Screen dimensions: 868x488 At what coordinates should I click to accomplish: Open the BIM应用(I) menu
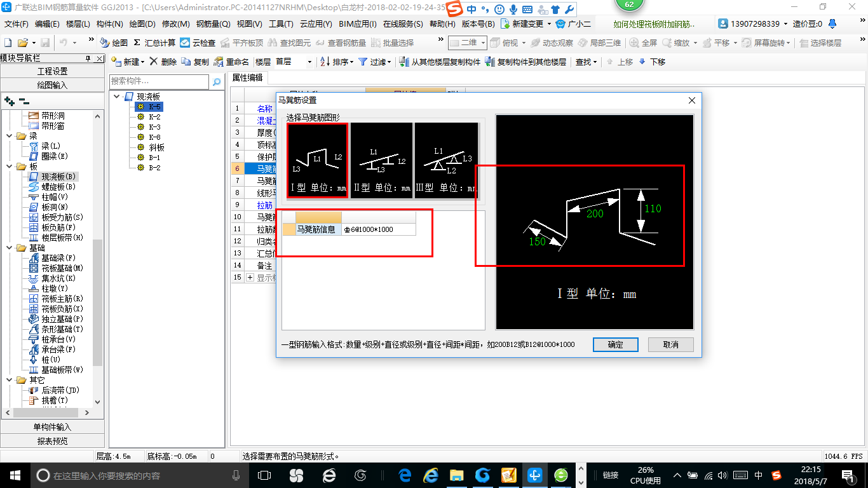coord(358,24)
